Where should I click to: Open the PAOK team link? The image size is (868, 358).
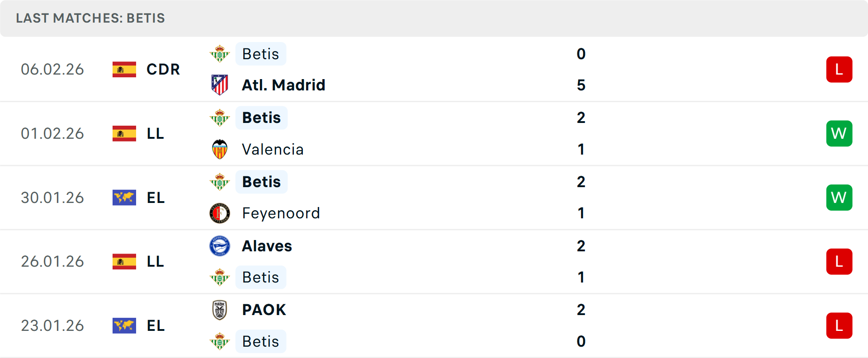[264, 310]
